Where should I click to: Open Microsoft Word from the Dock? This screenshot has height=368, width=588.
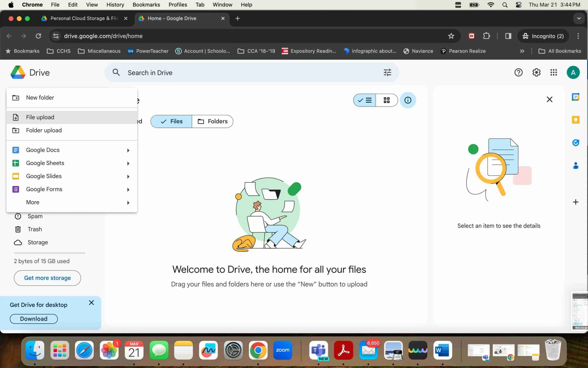tap(442, 350)
